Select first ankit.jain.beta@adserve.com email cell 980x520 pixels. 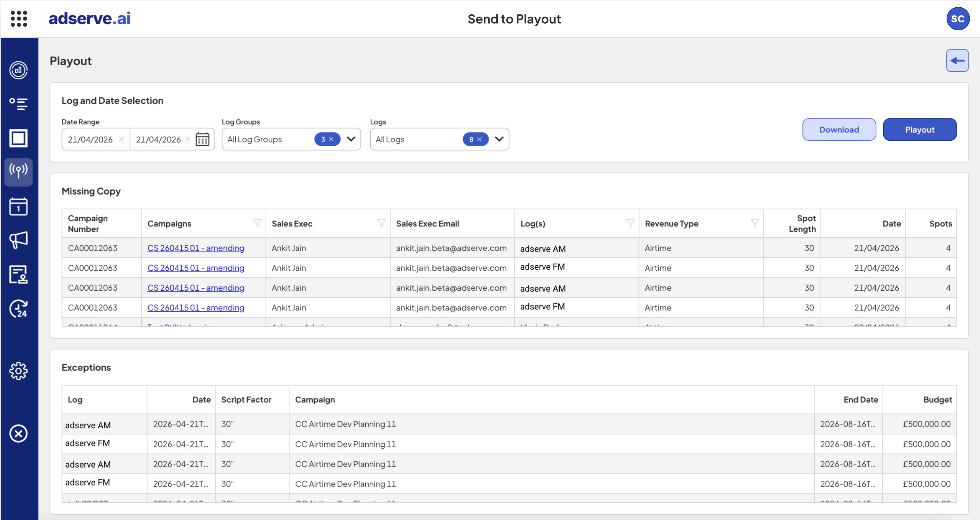452,248
